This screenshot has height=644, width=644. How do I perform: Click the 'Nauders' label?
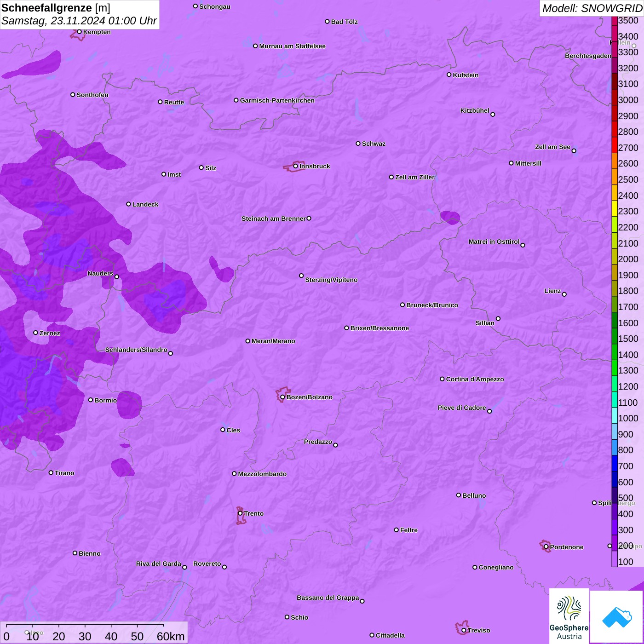click(x=100, y=273)
